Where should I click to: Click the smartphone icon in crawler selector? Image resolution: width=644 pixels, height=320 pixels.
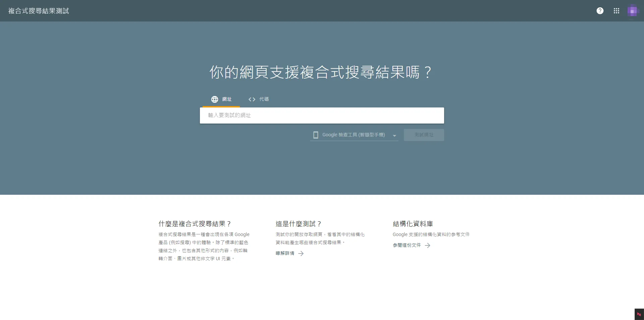(x=316, y=135)
